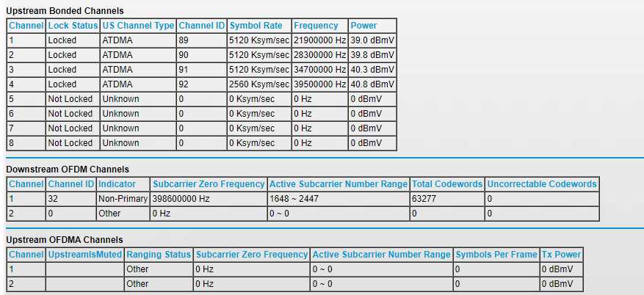Click the Ranging Status column header
Screen dimensions: 644x295
pyautogui.click(x=159, y=255)
